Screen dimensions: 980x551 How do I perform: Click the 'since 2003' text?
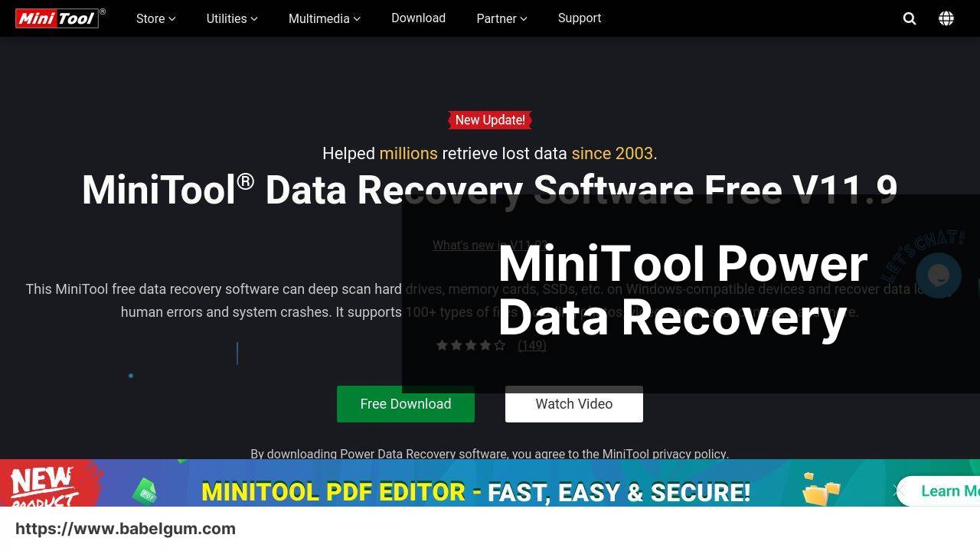pos(612,153)
